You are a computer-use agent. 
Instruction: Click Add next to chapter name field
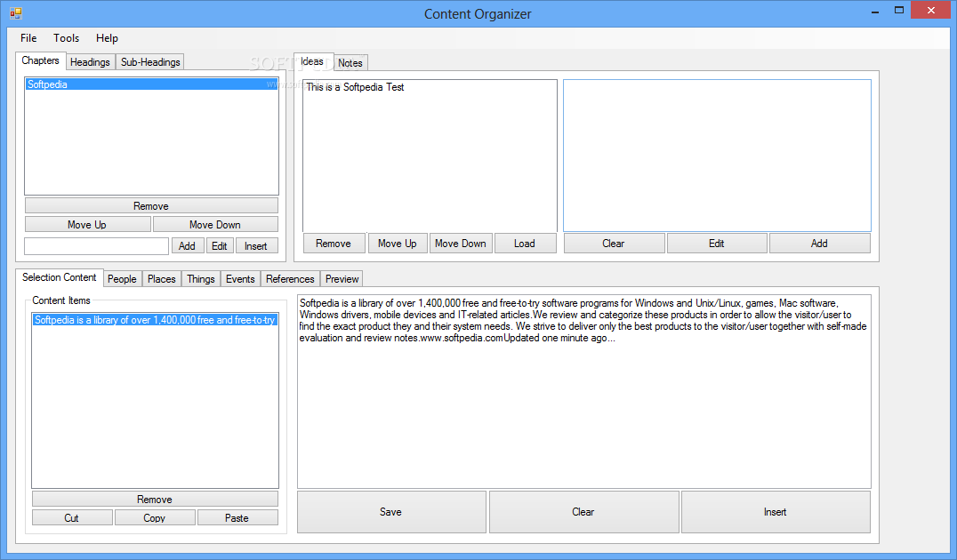click(188, 246)
